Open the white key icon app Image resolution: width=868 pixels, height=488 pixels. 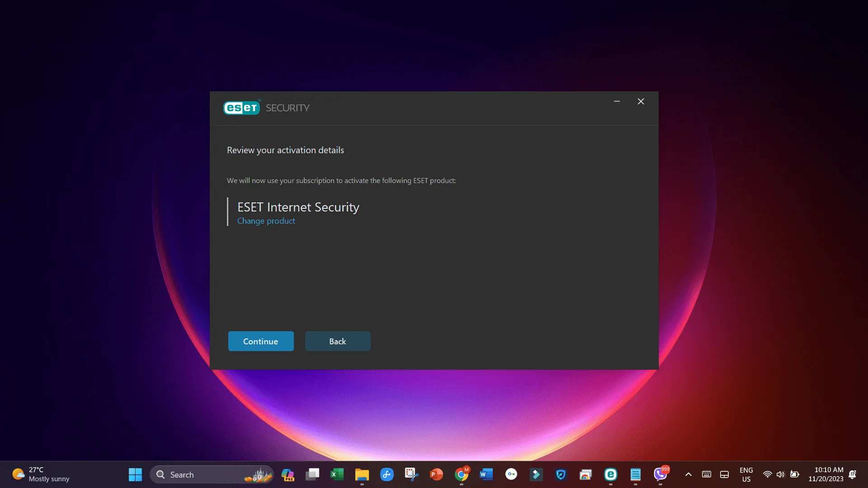[x=511, y=474]
